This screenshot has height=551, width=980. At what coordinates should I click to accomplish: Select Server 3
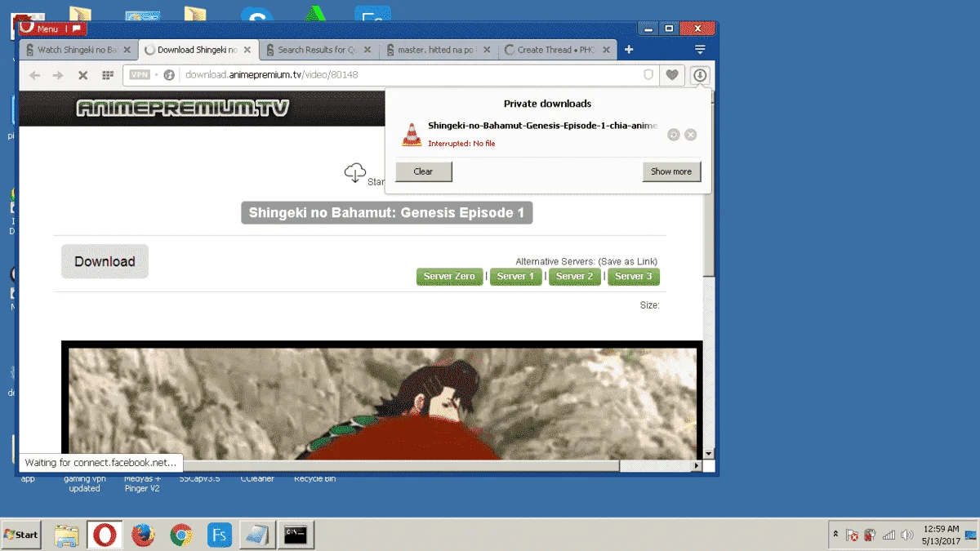pos(633,277)
